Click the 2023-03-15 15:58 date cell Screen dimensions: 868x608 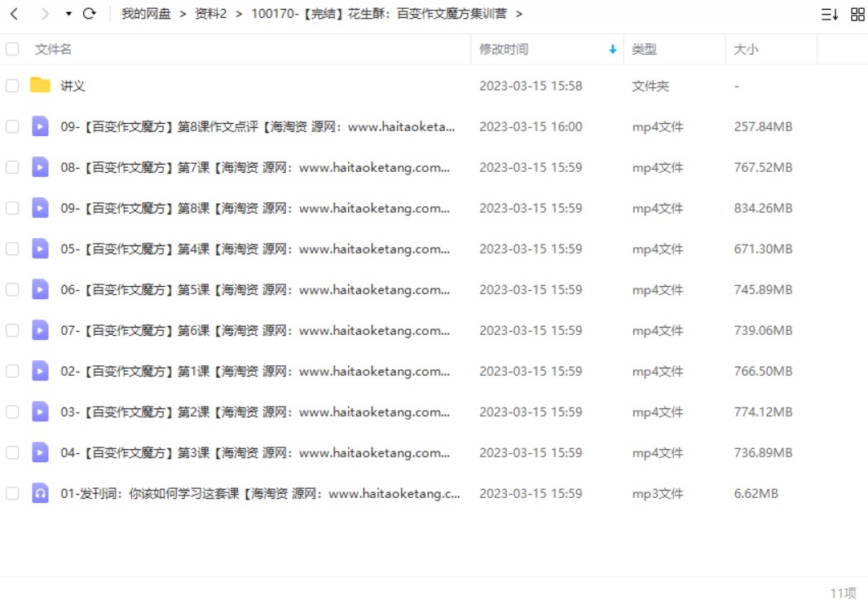[x=531, y=86]
